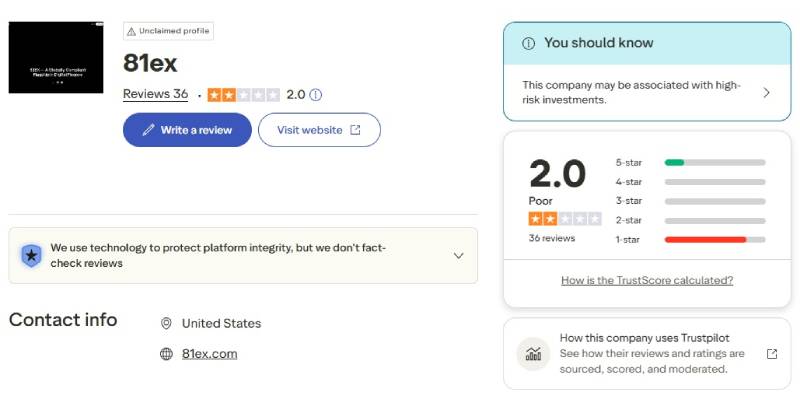Click the 4-star label
The width and height of the screenshot is (800, 403).
click(x=629, y=182)
